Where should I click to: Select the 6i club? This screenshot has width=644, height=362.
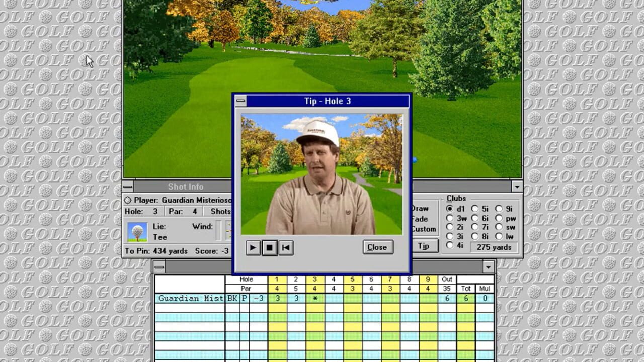point(480,218)
